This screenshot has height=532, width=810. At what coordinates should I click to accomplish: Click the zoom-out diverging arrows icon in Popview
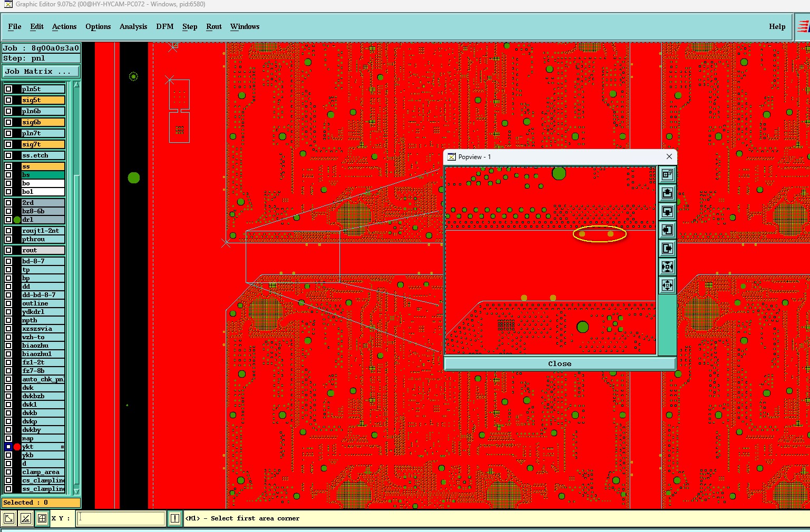click(667, 285)
